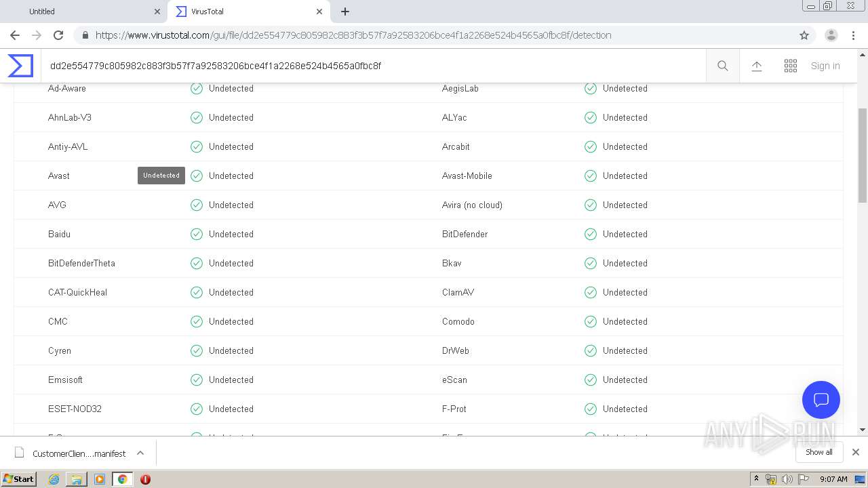This screenshot has width=868, height=488.
Task: Select the Emsisoft engine name
Action: coord(65,380)
